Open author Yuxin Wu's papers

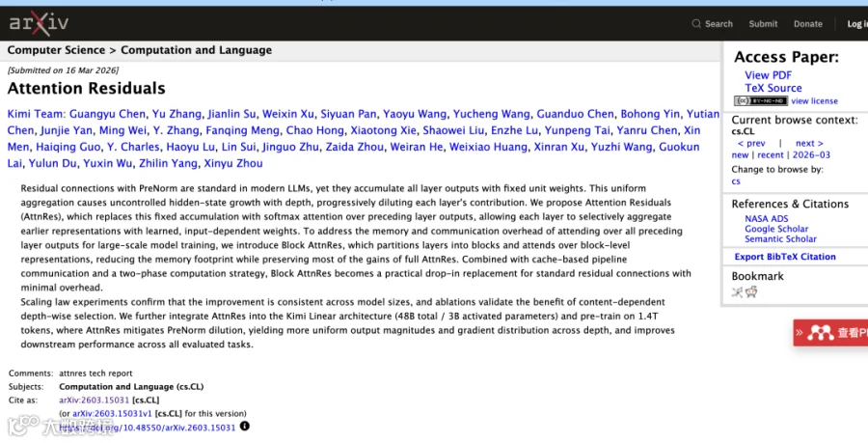108,164
